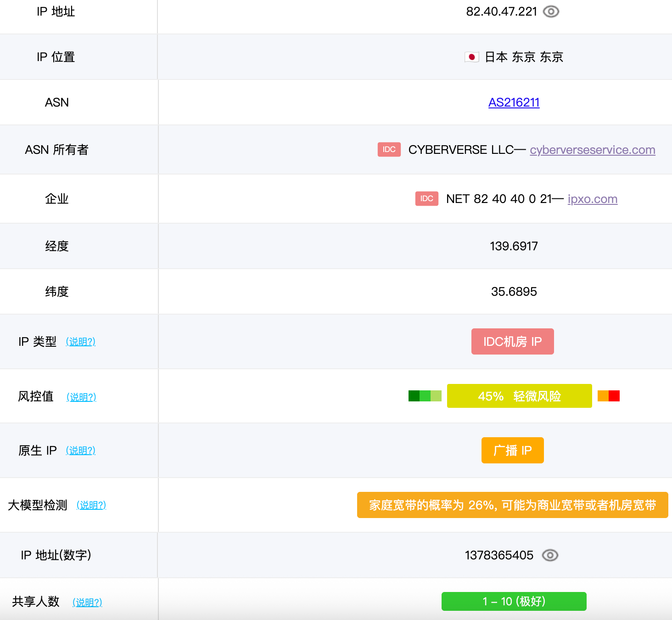Open the 说明 help link for IP 类型
Image resolution: width=672 pixels, height=620 pixels.
tap(81, 342)
